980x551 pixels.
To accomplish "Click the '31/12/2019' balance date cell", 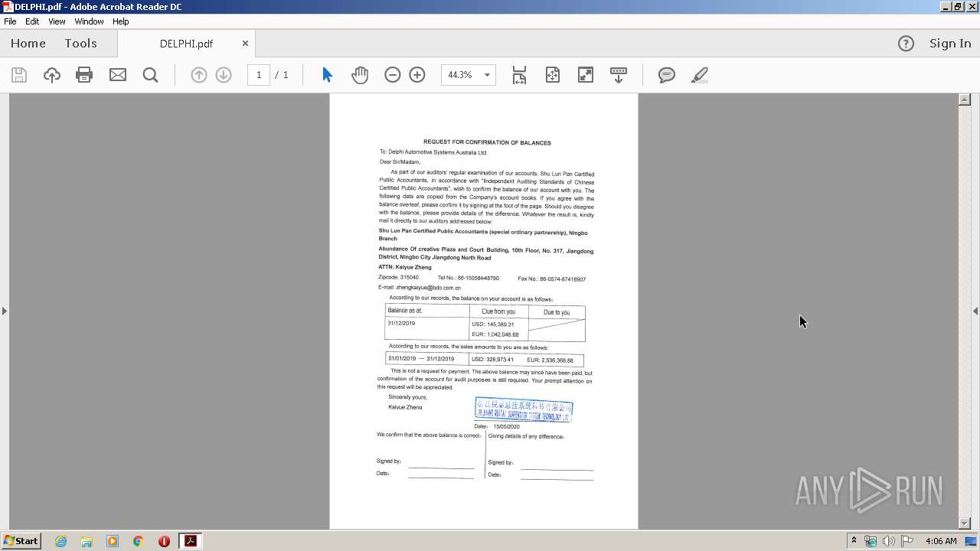I will click(x=401, y=323).
